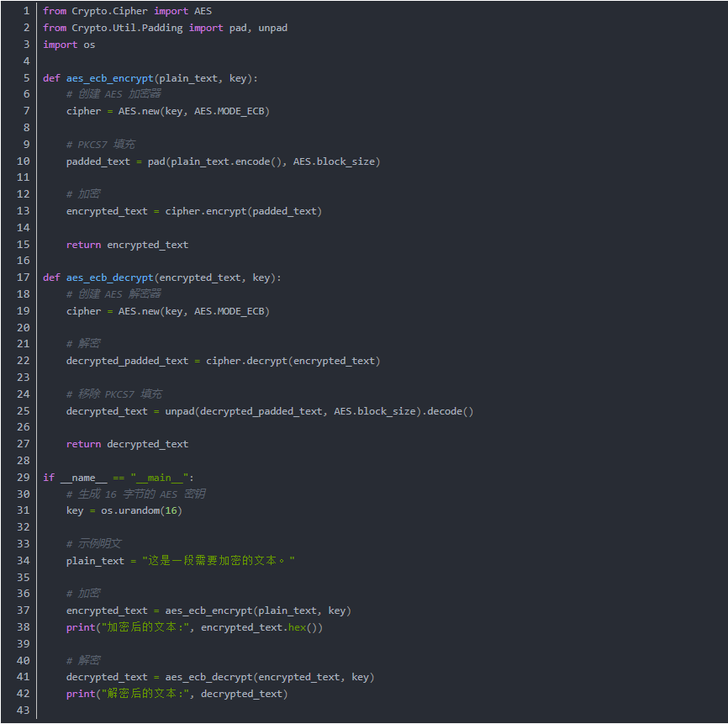Click the comment '# 示例明文'

(x=94, y=544)
